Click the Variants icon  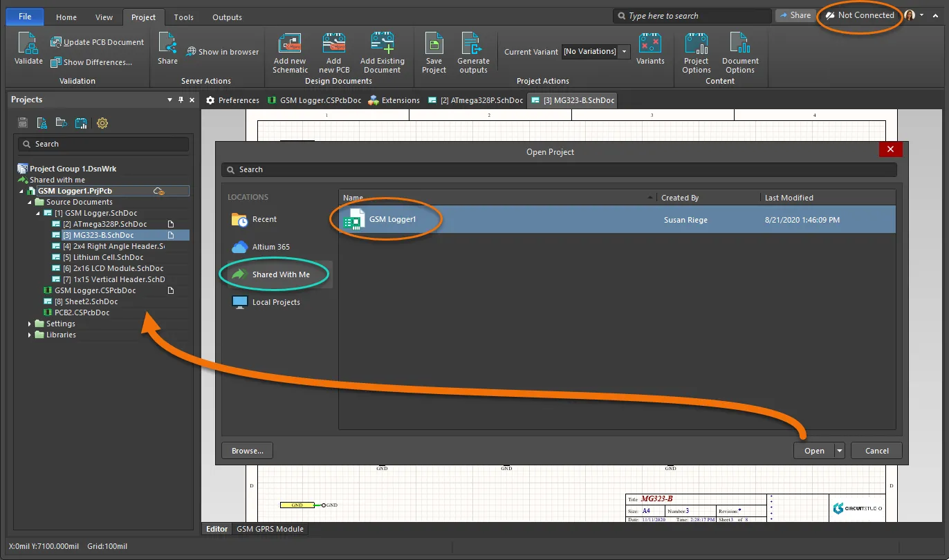pos(650,43)
